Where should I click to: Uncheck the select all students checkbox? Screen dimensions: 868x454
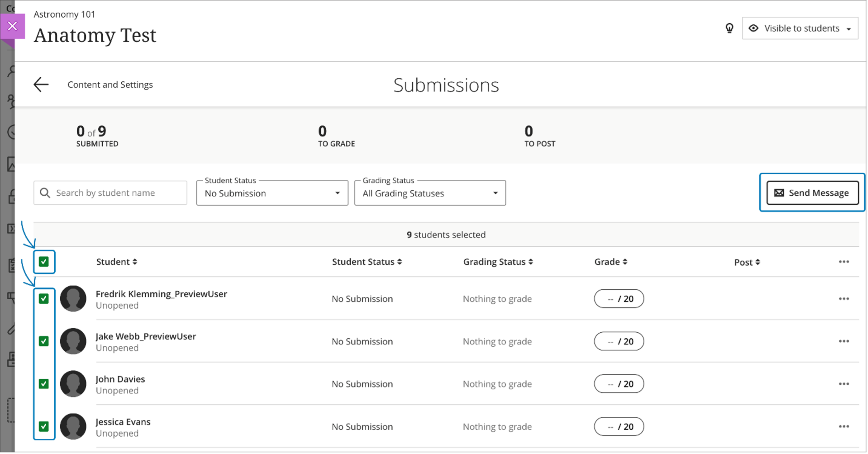tap(44, 262)
